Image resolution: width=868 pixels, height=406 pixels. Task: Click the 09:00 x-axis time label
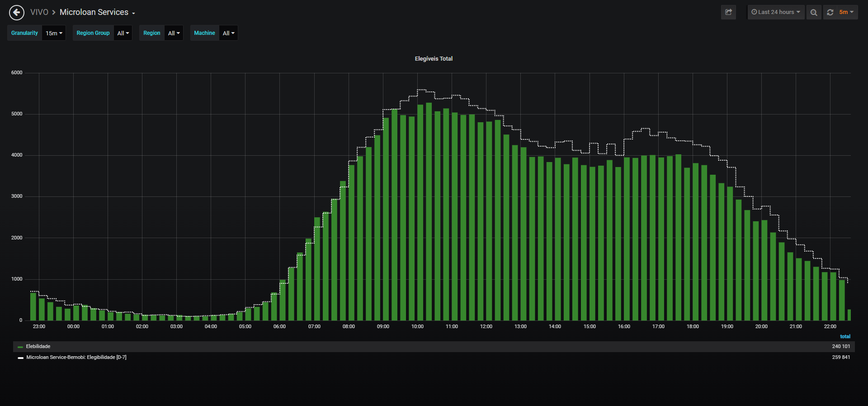tap(383, 326)
